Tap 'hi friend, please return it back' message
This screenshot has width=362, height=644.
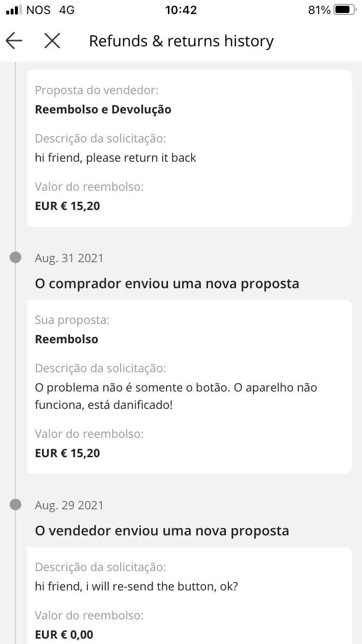point(115,158)
